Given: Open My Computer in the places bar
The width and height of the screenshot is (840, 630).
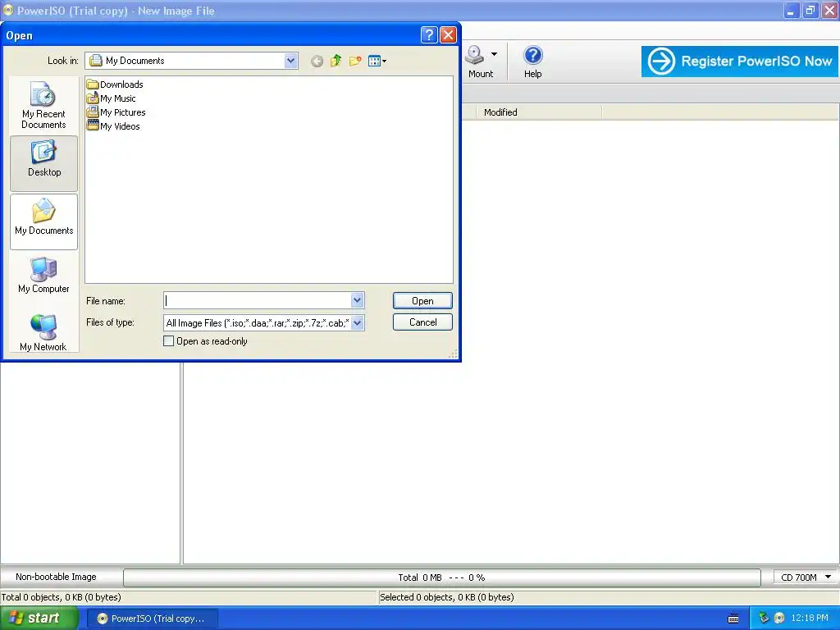Looking at the screenshot, I should 44,276.
